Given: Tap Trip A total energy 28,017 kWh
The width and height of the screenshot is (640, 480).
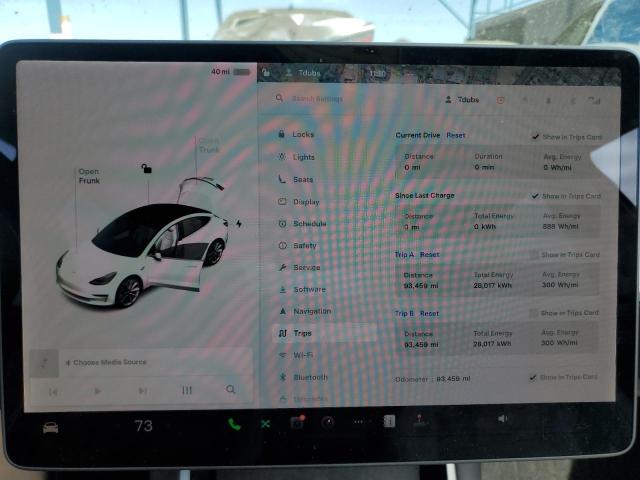Looking at the screenshot, I should coord(492,285).
